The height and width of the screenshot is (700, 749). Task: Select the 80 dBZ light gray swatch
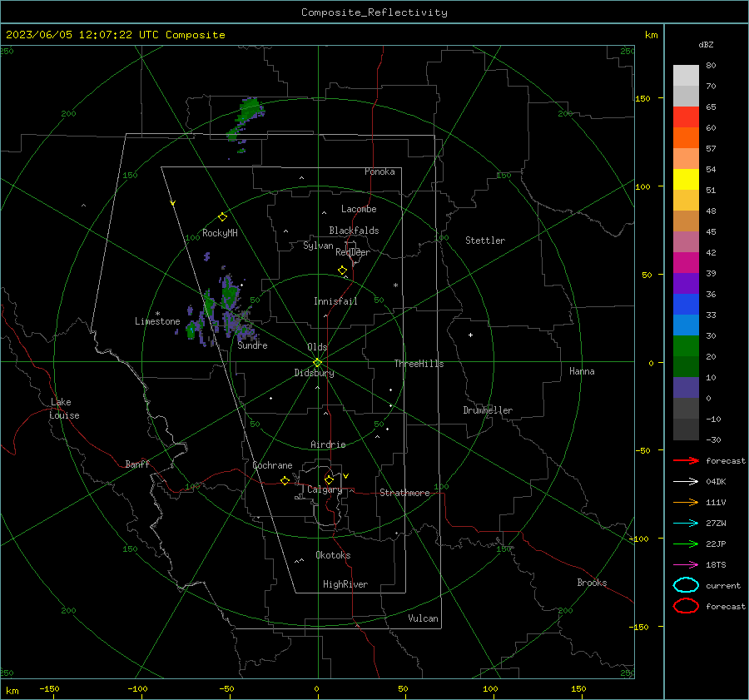686,76
